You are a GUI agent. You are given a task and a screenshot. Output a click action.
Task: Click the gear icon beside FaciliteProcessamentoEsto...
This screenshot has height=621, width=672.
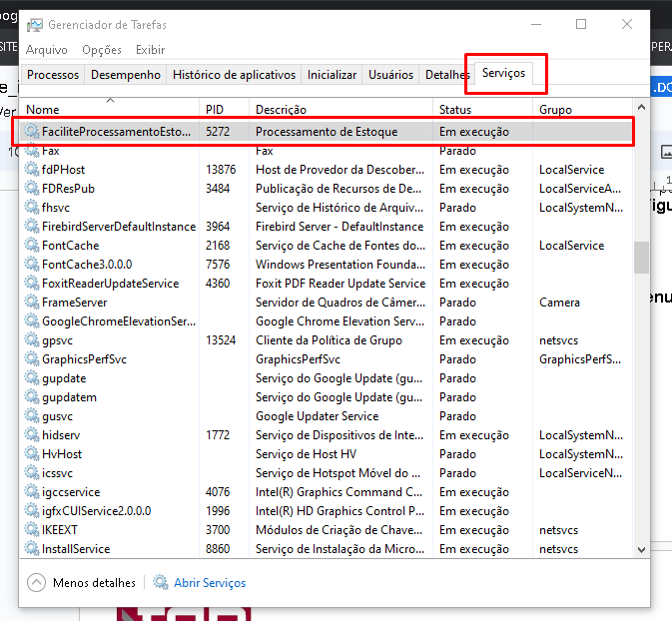(x=32, y=131)
